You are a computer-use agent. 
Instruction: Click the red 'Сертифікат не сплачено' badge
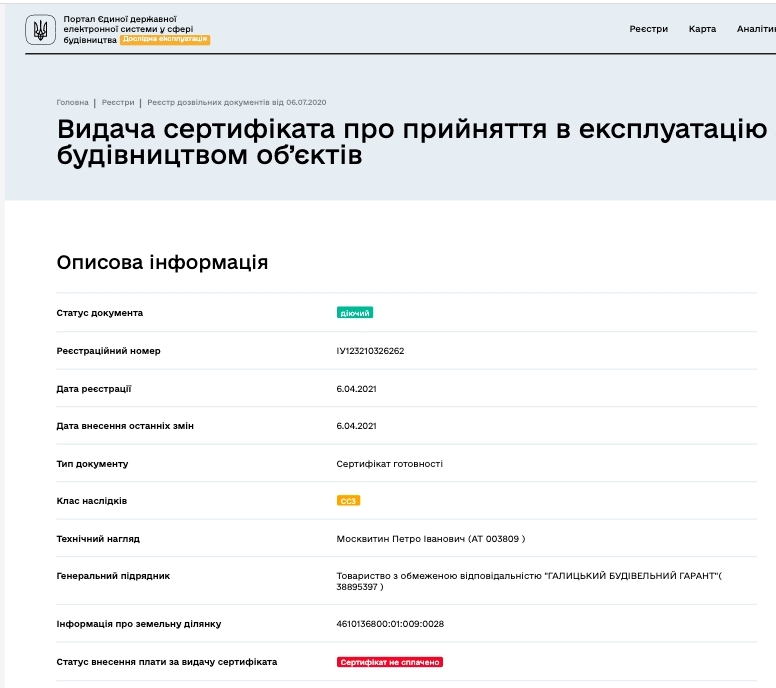click(x=390, y=662)
